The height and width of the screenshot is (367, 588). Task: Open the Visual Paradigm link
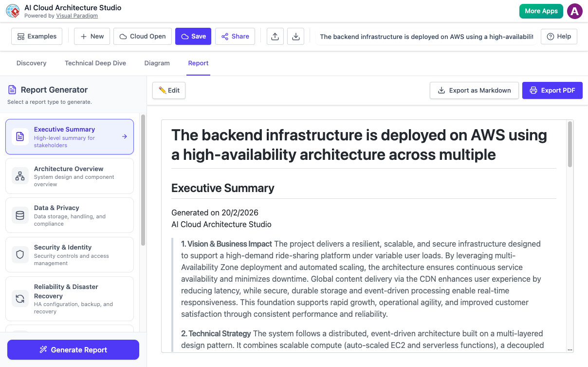77,15
